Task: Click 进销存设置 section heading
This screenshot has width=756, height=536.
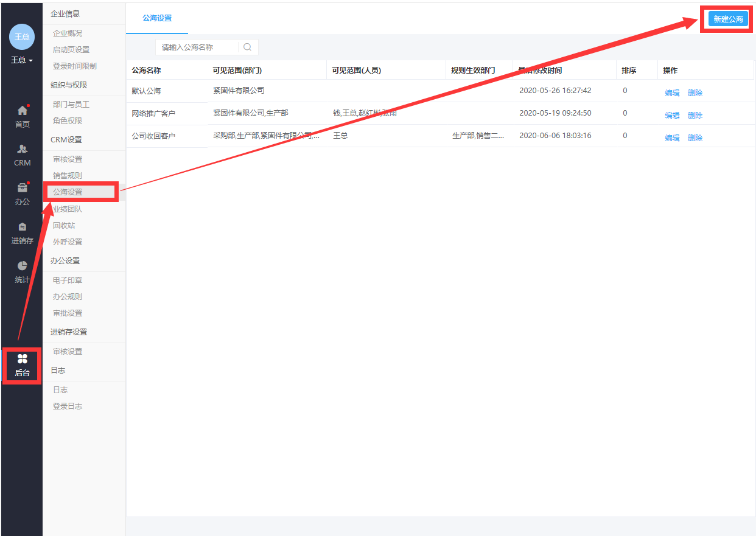Action: click(69, 332)
